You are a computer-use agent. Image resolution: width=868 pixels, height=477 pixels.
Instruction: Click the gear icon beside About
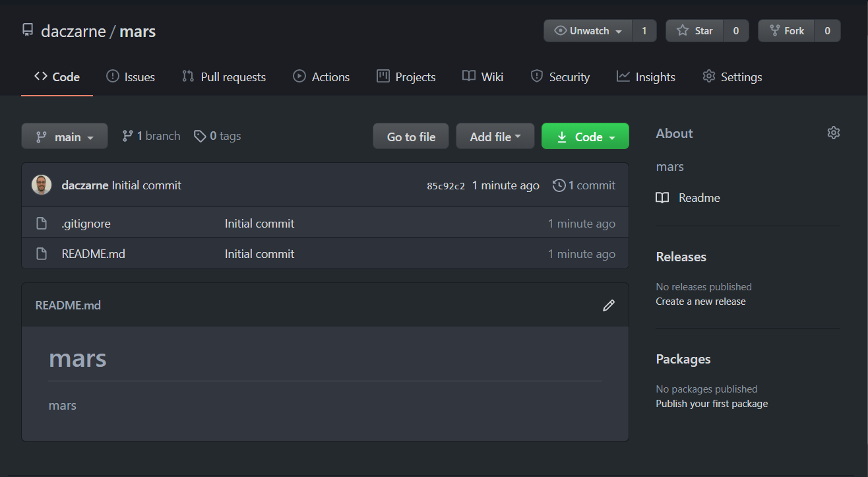click(833, 133)
